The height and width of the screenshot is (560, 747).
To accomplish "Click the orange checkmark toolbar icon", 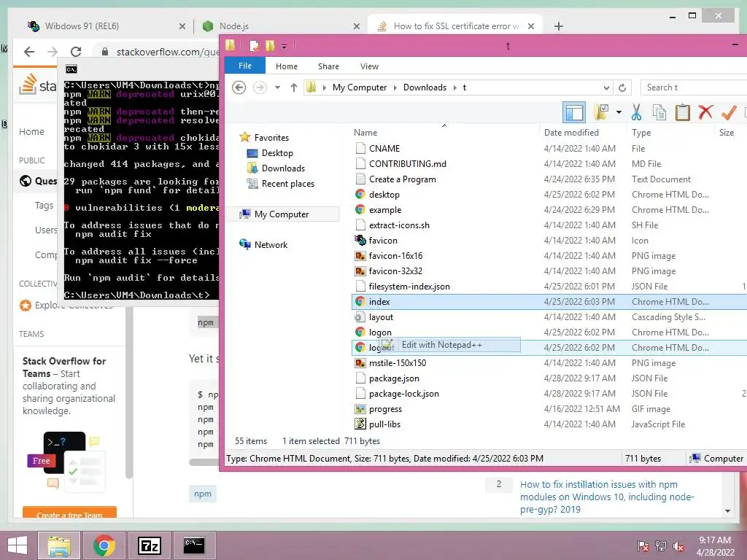I will click(729, 112).
